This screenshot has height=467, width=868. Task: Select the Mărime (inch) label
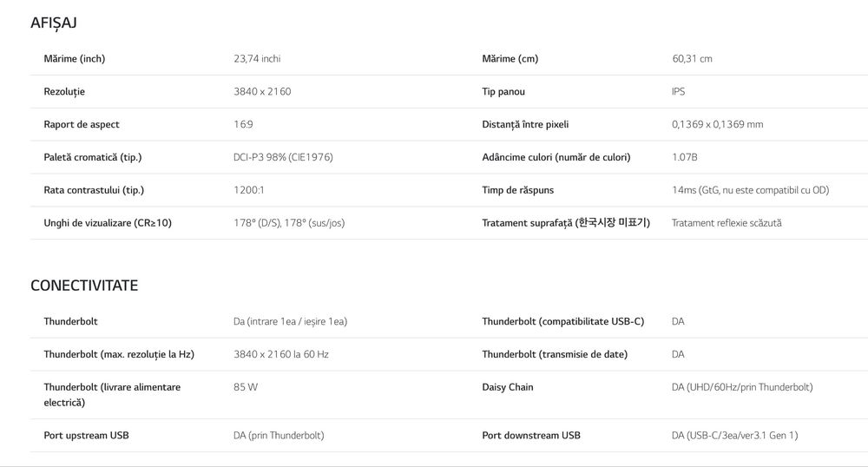point(75,59)
